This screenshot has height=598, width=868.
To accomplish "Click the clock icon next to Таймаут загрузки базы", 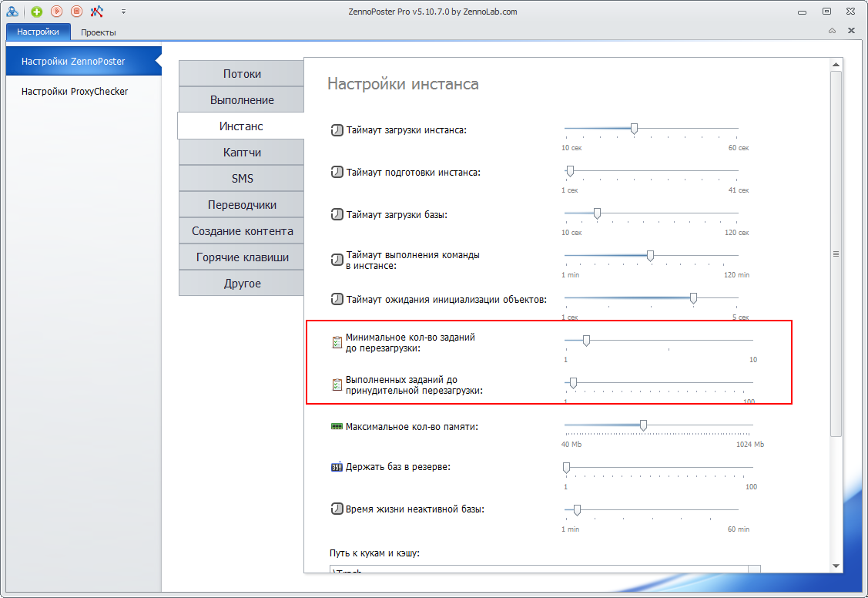I will 337,214.
